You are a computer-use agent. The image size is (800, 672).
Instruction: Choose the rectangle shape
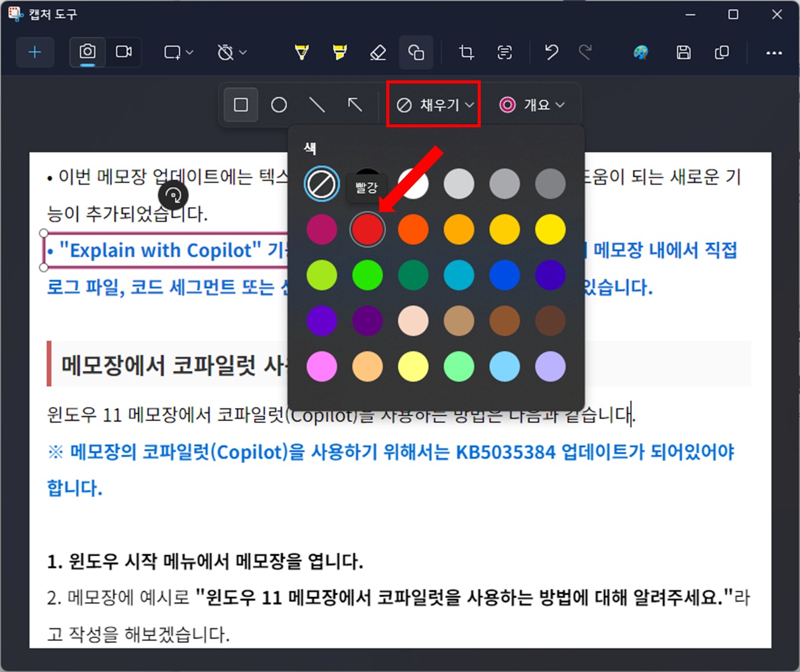point(241,105)
